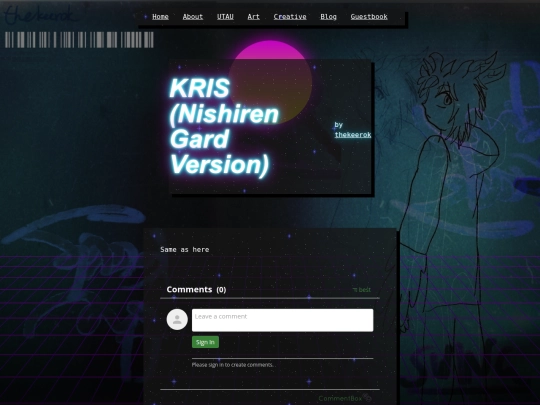The image size is (540, 405).
Task: Go to the Blog page
Action: (x=329, y=17)
